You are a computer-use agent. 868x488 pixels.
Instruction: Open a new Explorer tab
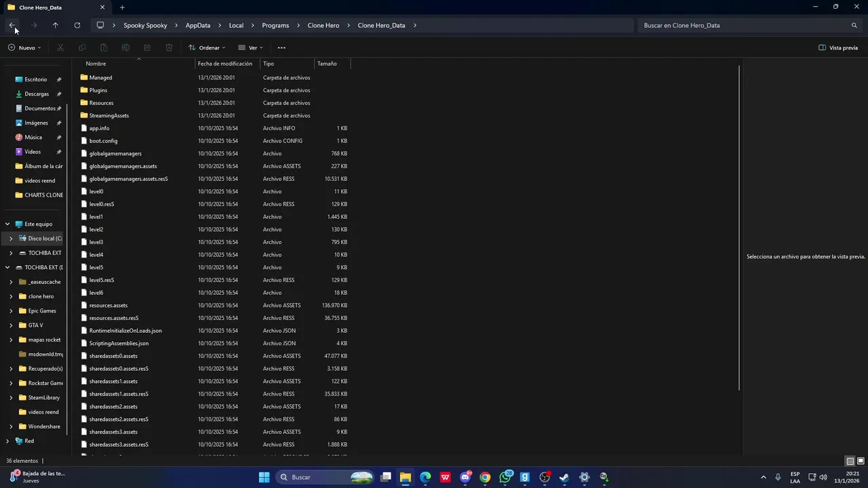click(x=122, y=7)
